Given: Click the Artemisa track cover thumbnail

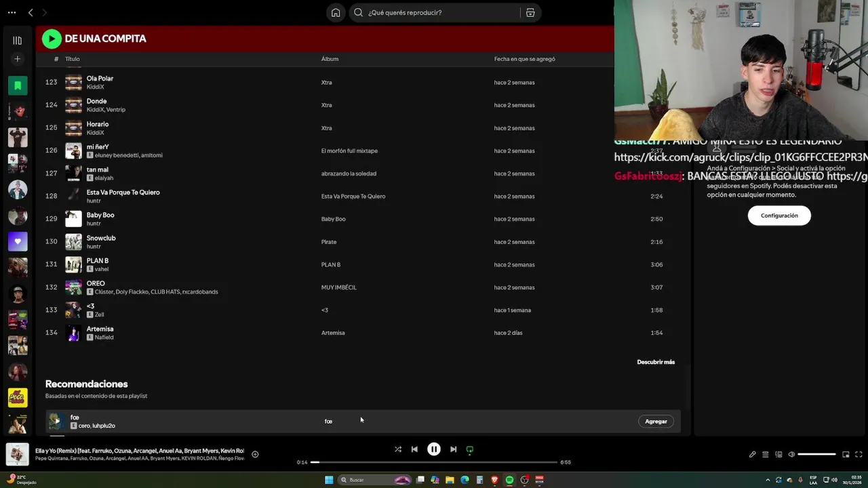Looking at the screenshot, I should coord(73,333).
